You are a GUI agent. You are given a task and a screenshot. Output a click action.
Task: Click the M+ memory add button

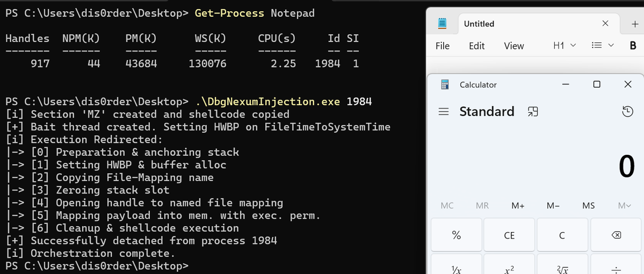tap(518, 206)
